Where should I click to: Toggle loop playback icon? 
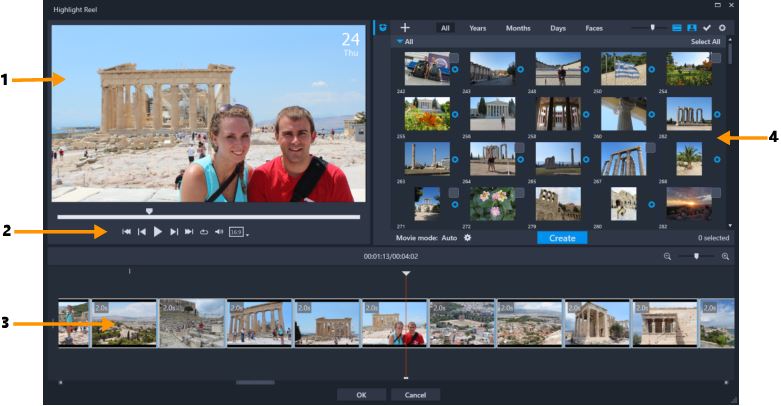point(203,232)
